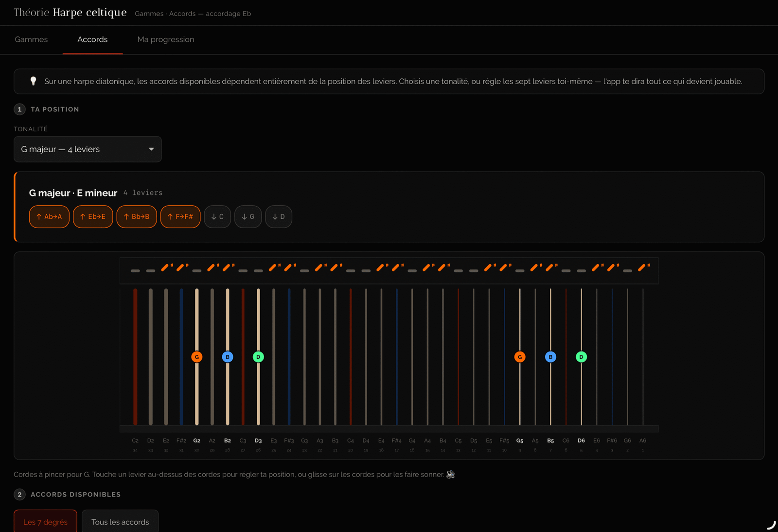Pluck the red C4 string
Image resolution: width=778 pixels, height=532 pixels.
coord(351,357)
